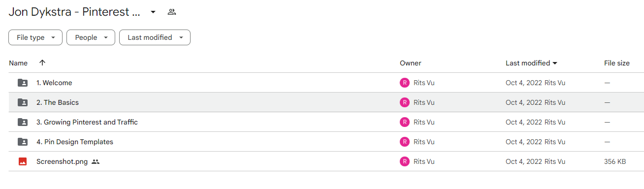Screen dimensions: 644x189
Task: Click the shared people icon beside Screenshot.png
Action: 96,161
